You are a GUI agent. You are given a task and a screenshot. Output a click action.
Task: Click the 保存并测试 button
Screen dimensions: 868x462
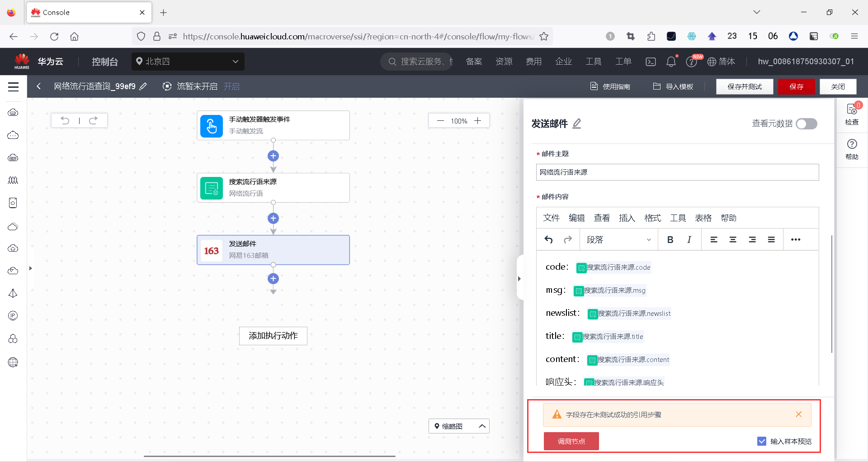(745, 86)
